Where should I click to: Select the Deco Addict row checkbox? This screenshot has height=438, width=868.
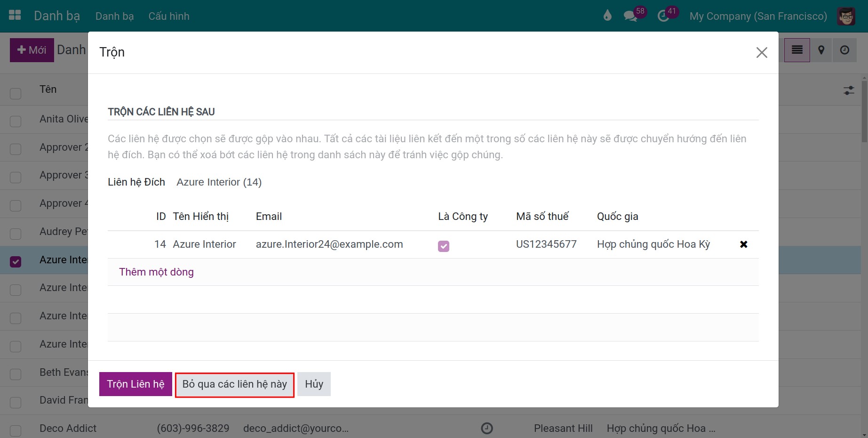click(16, 430)
